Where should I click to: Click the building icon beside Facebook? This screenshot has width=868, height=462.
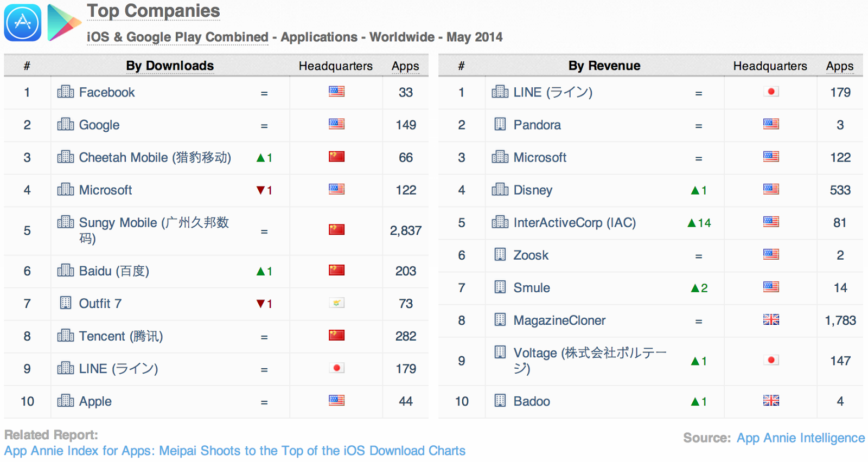click(x=66, y=92)
